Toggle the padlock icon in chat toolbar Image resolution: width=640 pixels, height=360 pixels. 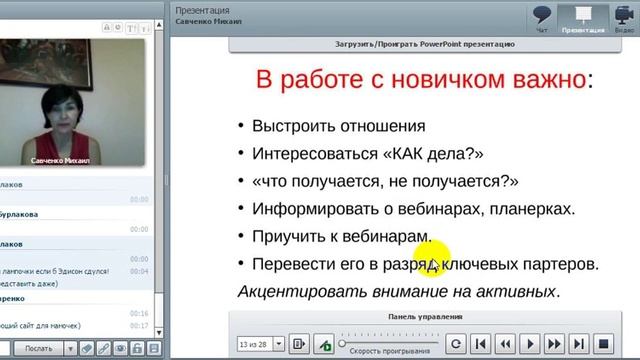(x=137, y=349)
